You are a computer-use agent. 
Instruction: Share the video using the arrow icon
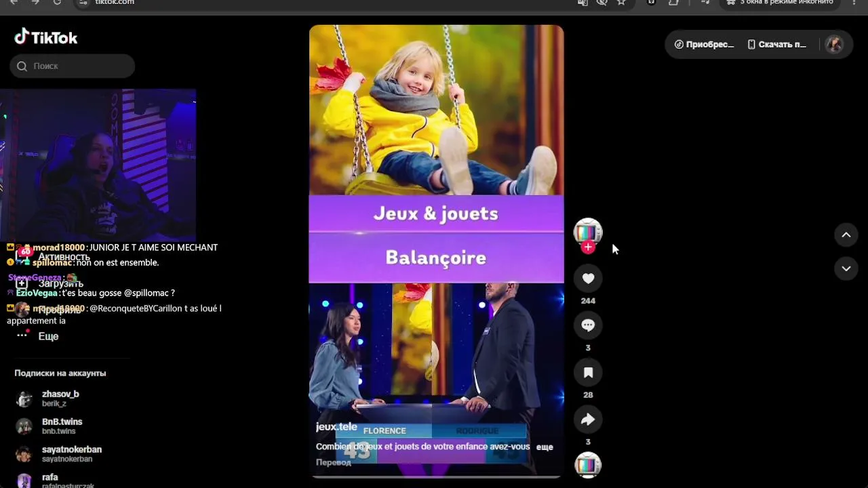click(x=588, y=420)
